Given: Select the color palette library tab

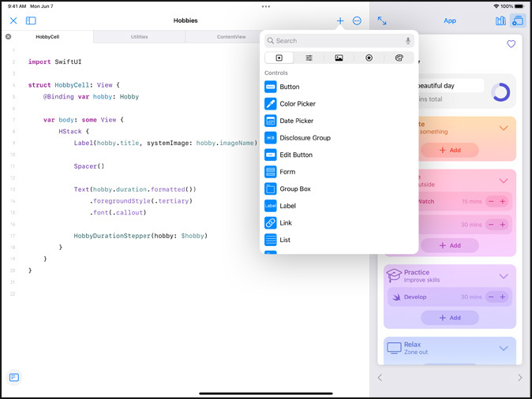Looking at the screenshot, I should (399, 58).
